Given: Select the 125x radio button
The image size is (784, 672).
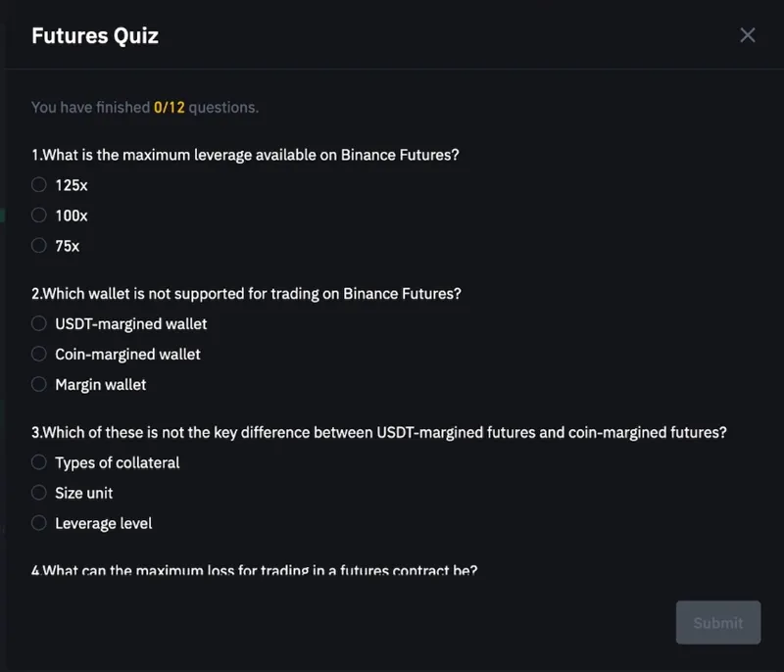Looking at the screenshot, I should [39, 184].
